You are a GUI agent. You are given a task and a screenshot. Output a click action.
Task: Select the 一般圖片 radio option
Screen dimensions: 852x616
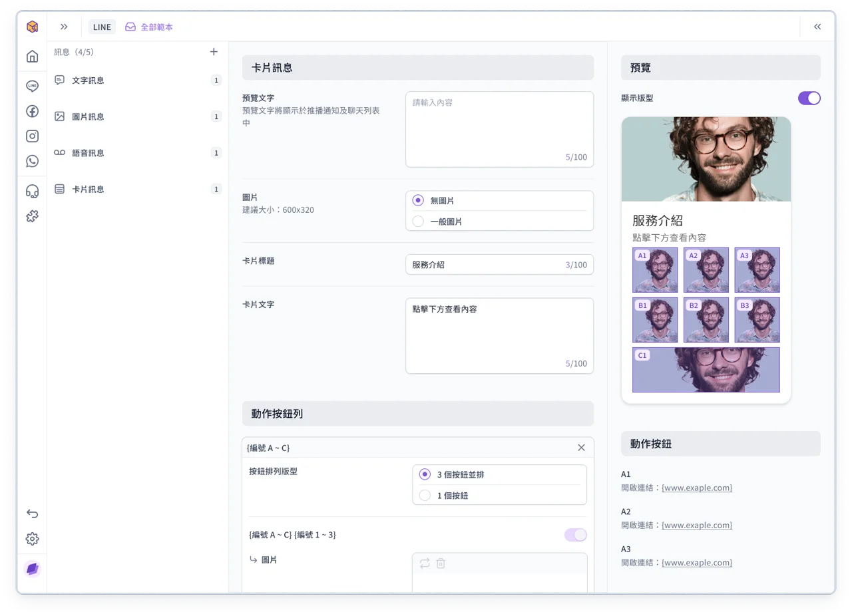418,222
